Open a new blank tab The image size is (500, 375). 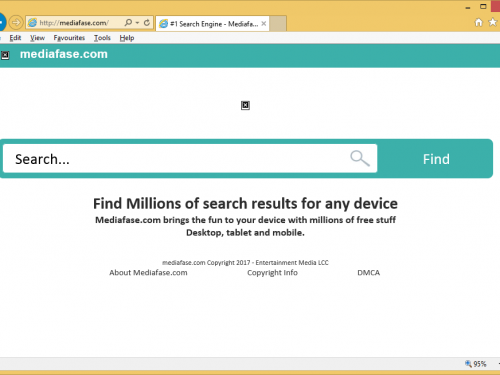pos(278,24)
